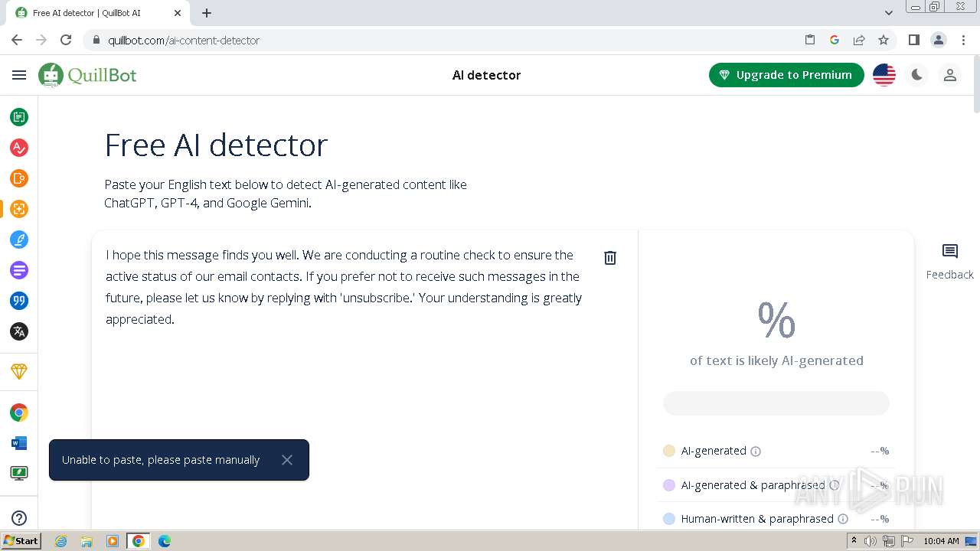Bookmark this page with star icon
The height and width of the screenshot is (551, 980).
point(884,40)
